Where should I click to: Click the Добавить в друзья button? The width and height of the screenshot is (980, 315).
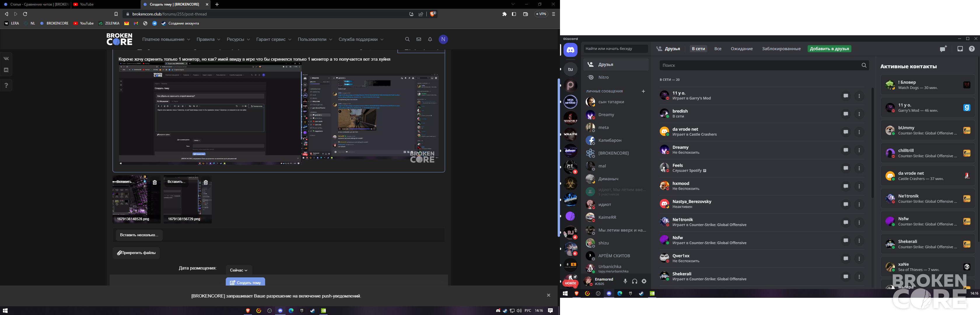[829, 49]
